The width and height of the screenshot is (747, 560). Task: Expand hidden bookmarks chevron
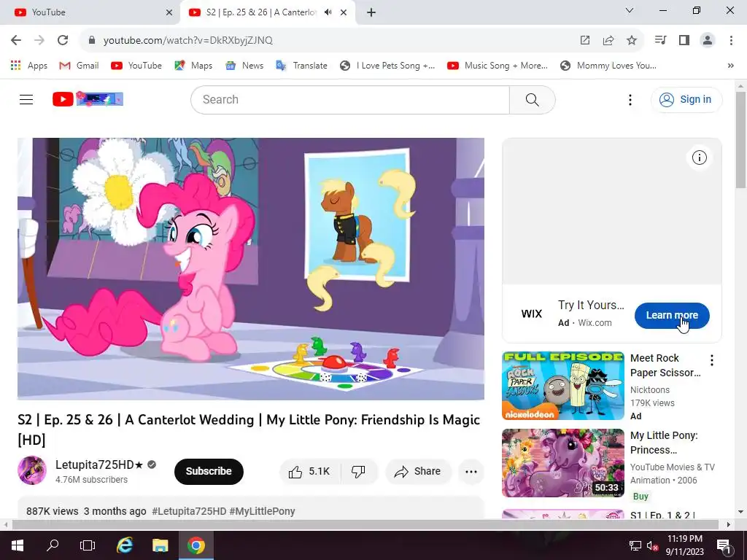(731, 65)
